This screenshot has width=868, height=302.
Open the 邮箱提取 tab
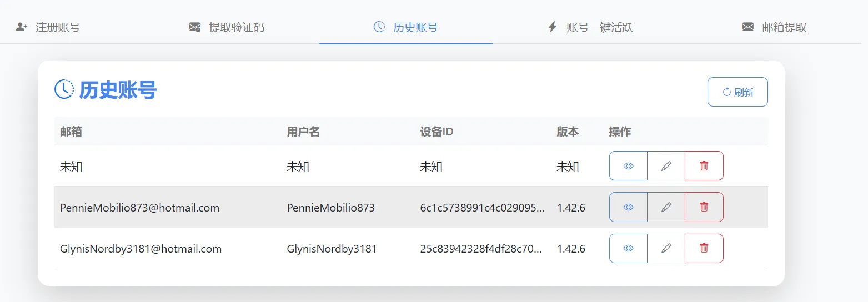click(774, 27)
